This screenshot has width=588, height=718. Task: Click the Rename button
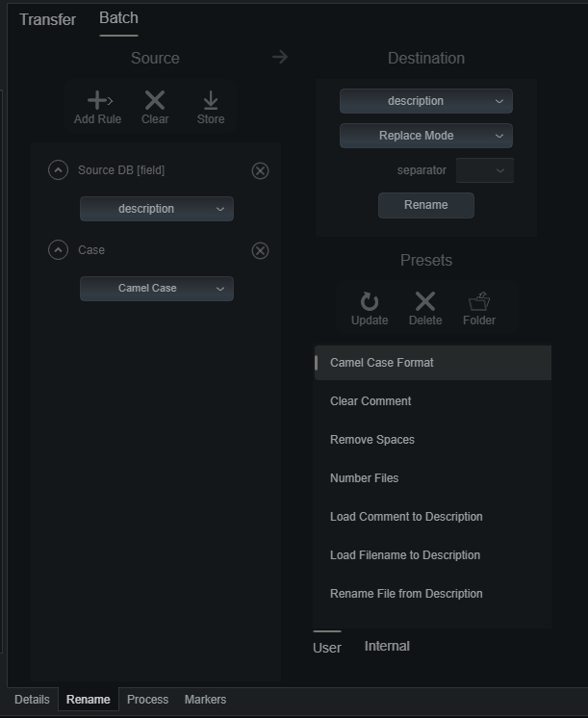426,205
